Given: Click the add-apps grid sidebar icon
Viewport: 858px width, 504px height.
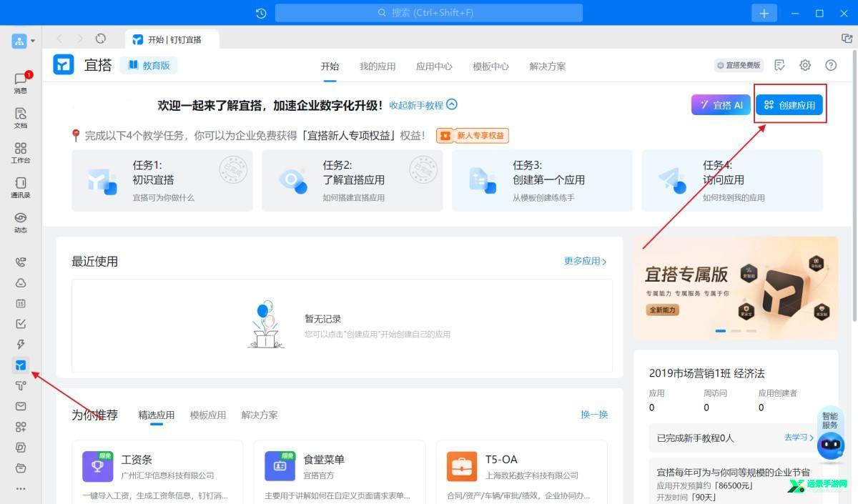Looking at the screenshot, I should click(x=21, y=427).
